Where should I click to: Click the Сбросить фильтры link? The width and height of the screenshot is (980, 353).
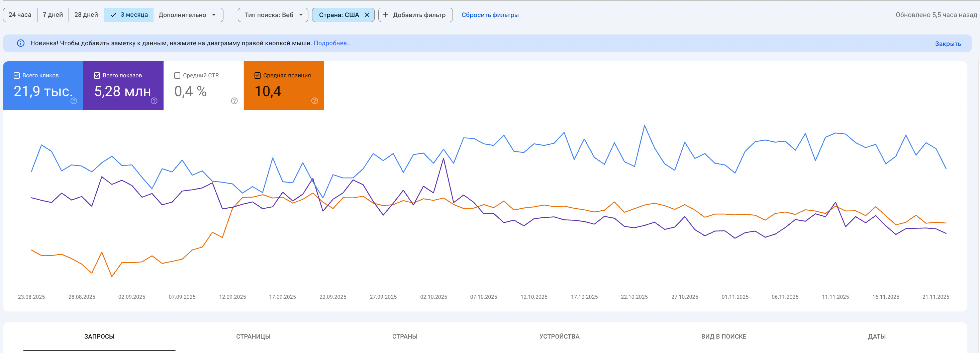click(490, 15)
